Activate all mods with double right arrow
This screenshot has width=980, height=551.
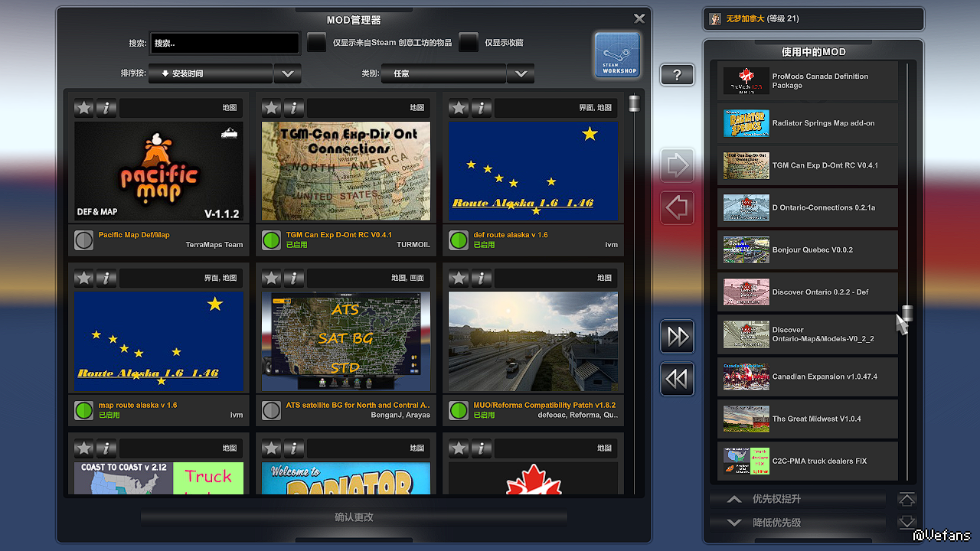click(x=678, y=337)
